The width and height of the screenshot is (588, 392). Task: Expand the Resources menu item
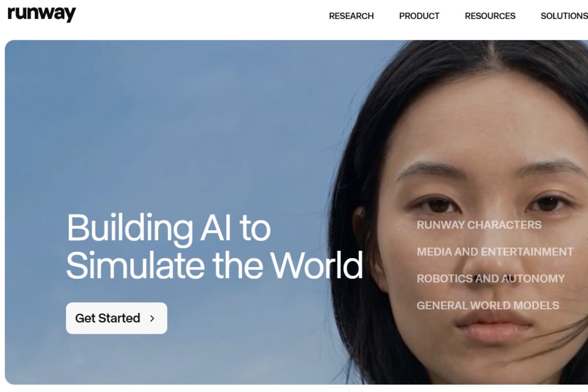(490, 16)
